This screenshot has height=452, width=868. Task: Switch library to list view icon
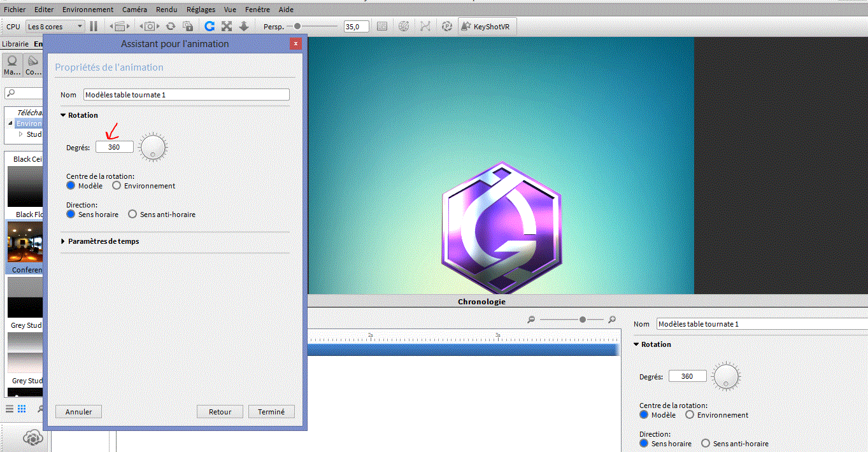(x=10, y=408)
